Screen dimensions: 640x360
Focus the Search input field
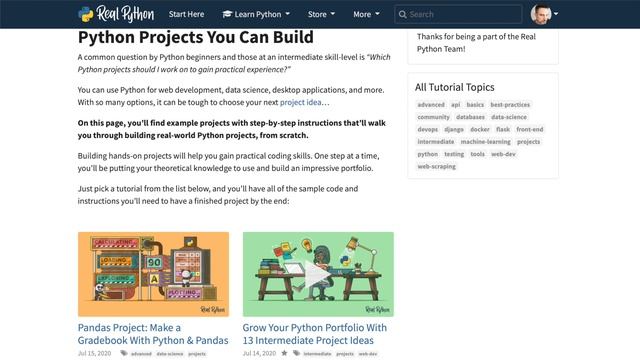(458, 14)
